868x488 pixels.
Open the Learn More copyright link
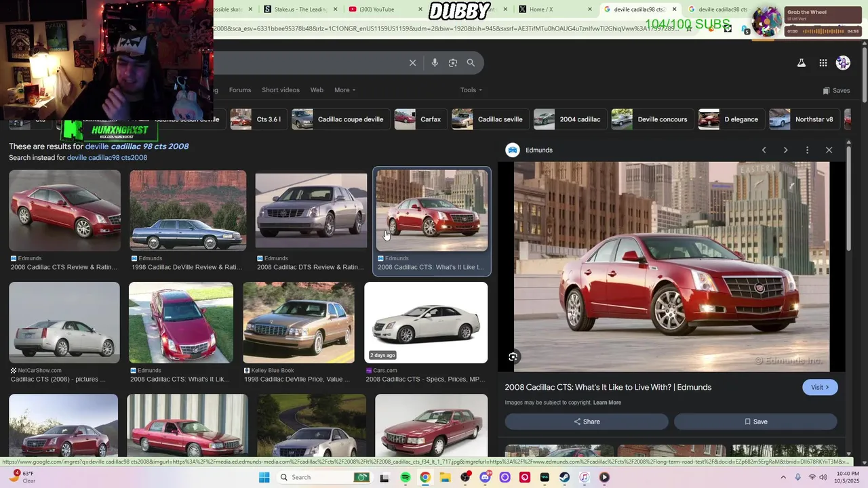607,403
